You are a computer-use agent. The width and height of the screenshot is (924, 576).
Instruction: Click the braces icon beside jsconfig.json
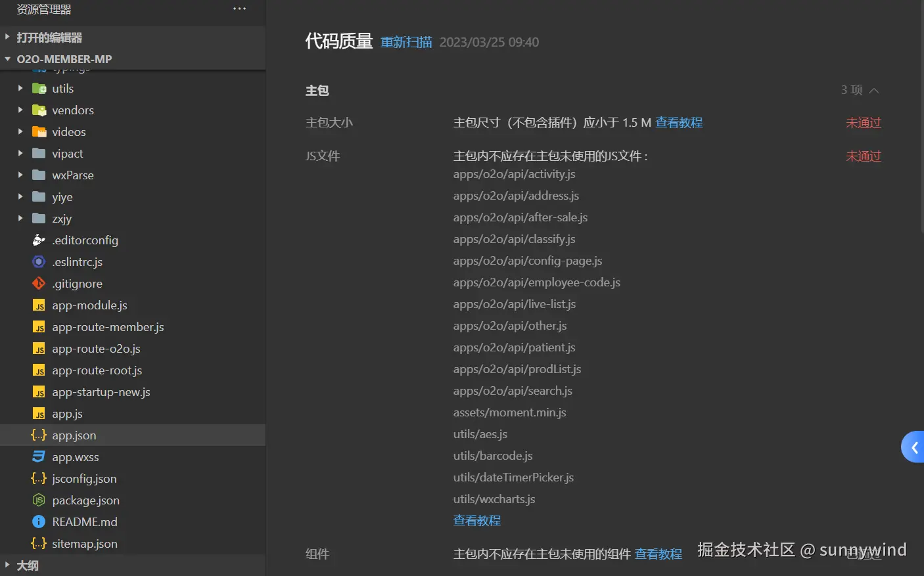[39, 478]
